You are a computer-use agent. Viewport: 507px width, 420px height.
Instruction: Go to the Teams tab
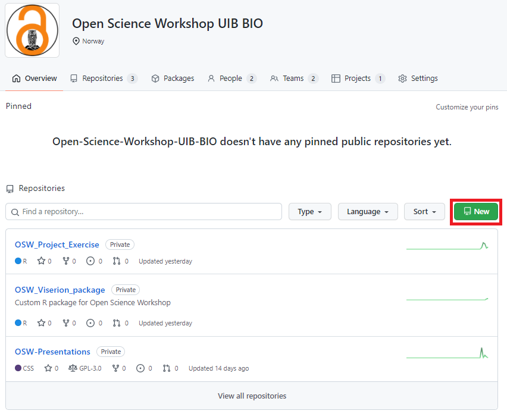tap(293, 79)
